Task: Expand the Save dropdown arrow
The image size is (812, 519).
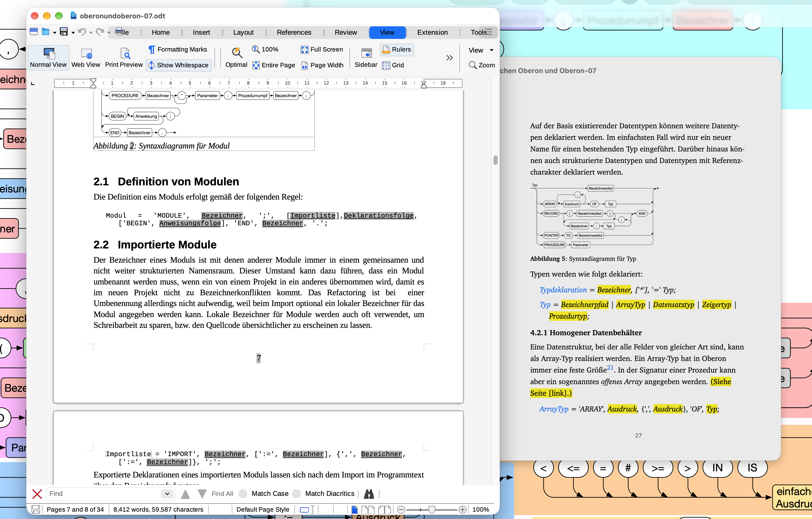Action: tap(73, 33)
